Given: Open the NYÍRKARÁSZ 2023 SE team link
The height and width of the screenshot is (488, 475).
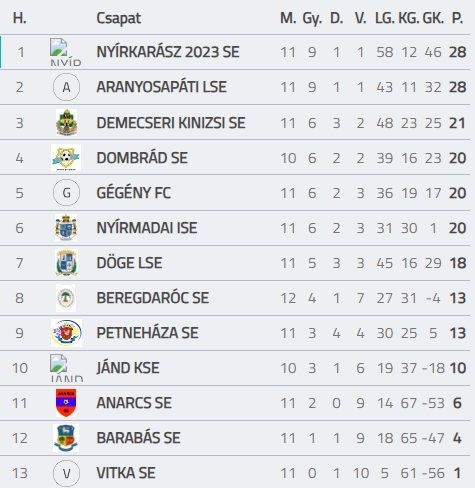Looking at the screenshot, I should pos(168,52).
